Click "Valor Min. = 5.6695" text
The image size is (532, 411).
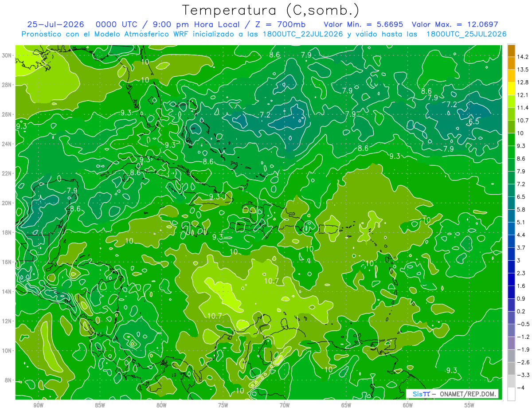click(x=363, y=24)
